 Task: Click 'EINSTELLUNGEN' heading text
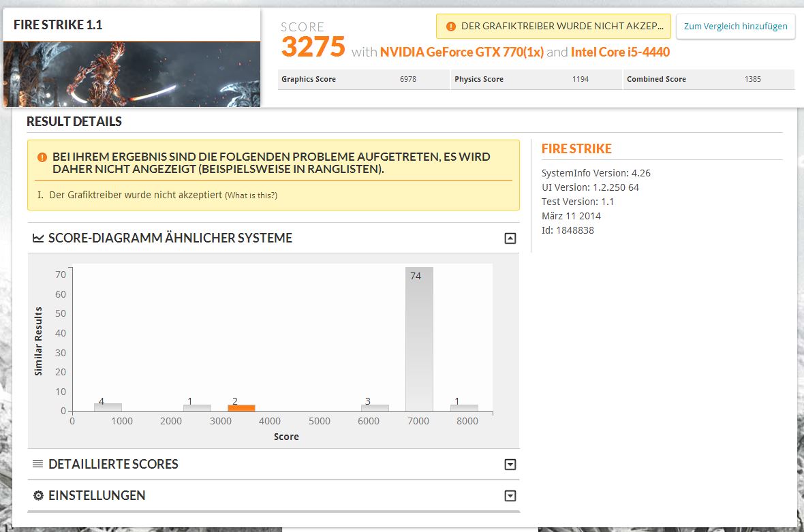coord(97,496)
